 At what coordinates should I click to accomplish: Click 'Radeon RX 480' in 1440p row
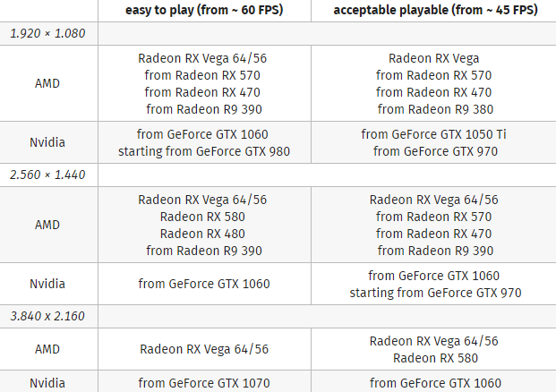coord(202,234)
